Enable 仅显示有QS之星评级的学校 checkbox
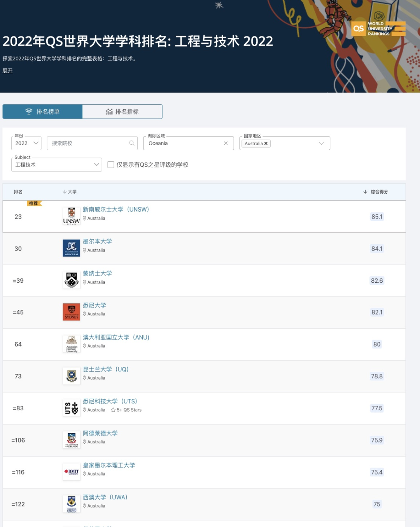The height and width of the screenshot is (527, 420). [111, 165]
